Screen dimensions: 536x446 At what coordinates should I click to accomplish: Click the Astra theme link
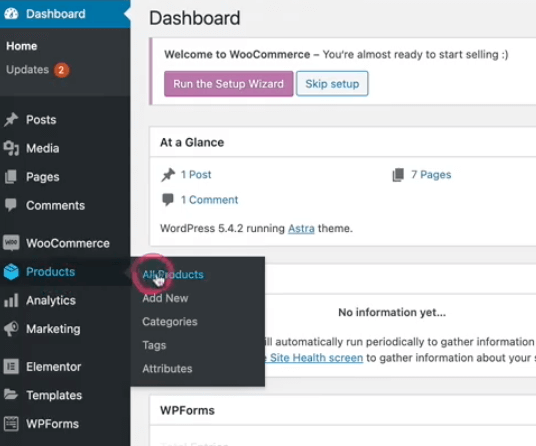301,228
